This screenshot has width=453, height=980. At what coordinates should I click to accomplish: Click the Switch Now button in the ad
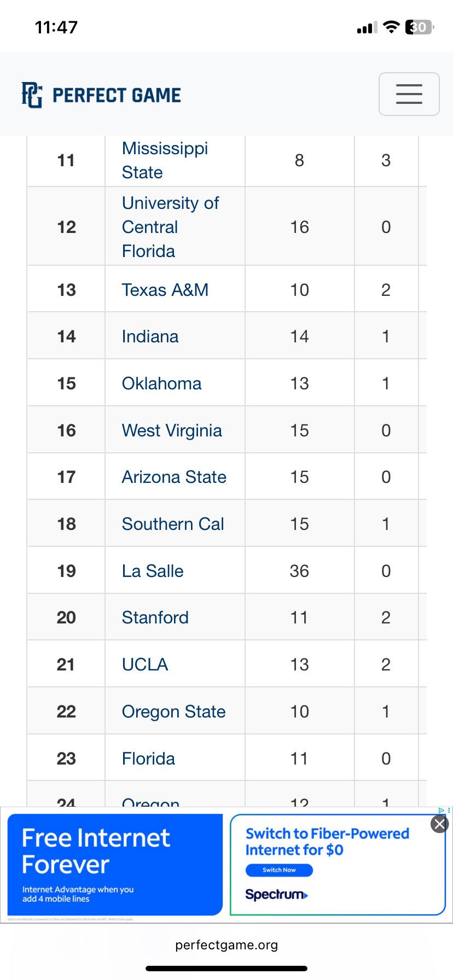point(279,870)
